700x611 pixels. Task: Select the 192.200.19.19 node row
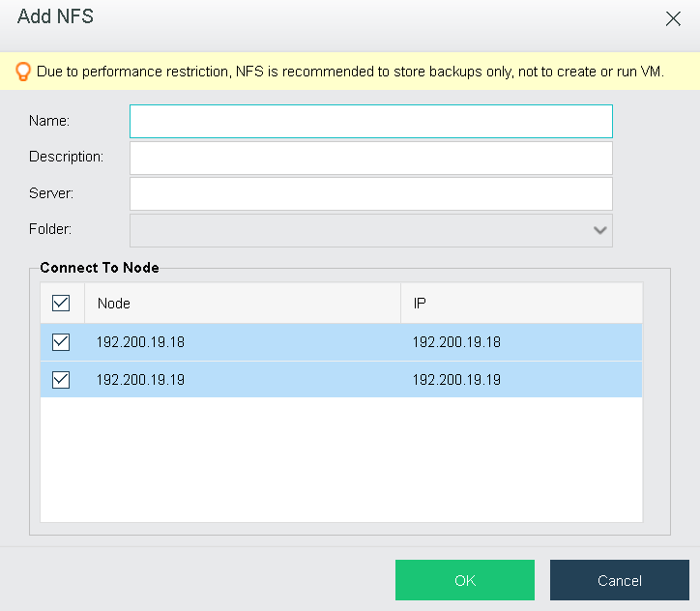click(341, 380)
